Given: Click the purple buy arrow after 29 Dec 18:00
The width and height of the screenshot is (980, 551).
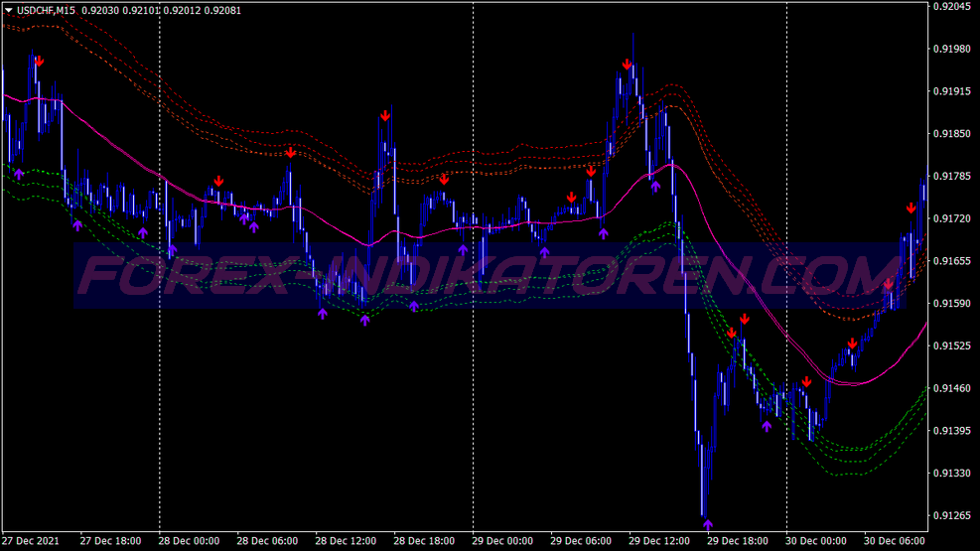Looking at the screenshot, I should (767, 427).
